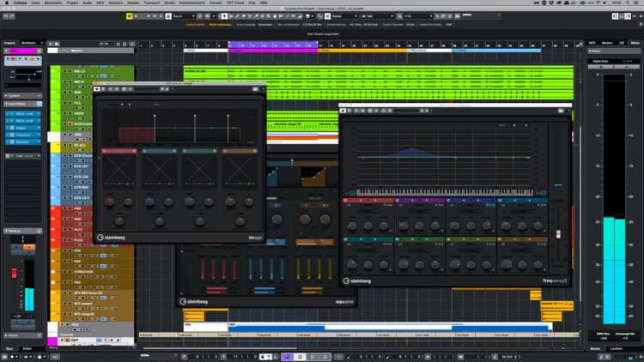
Task: Click the Frequency2 piano keyboard display
Action: point(445,192)
